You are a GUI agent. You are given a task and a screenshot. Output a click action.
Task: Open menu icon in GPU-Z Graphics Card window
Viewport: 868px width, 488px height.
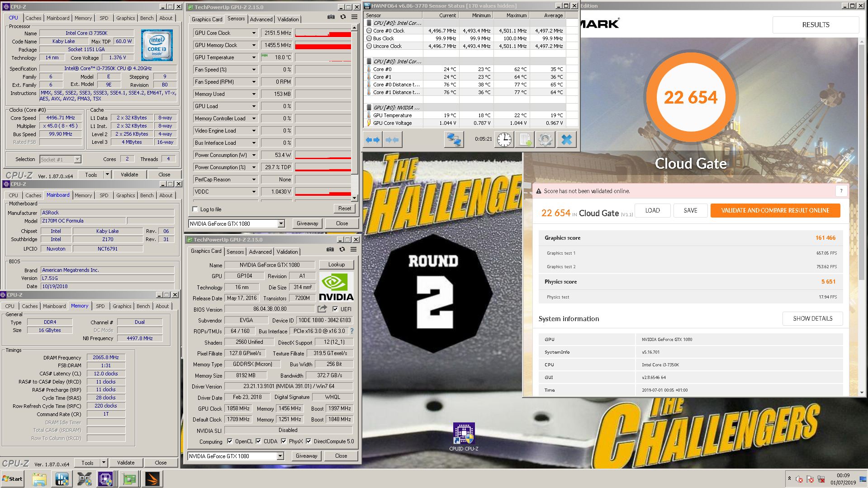click(353, 250)
